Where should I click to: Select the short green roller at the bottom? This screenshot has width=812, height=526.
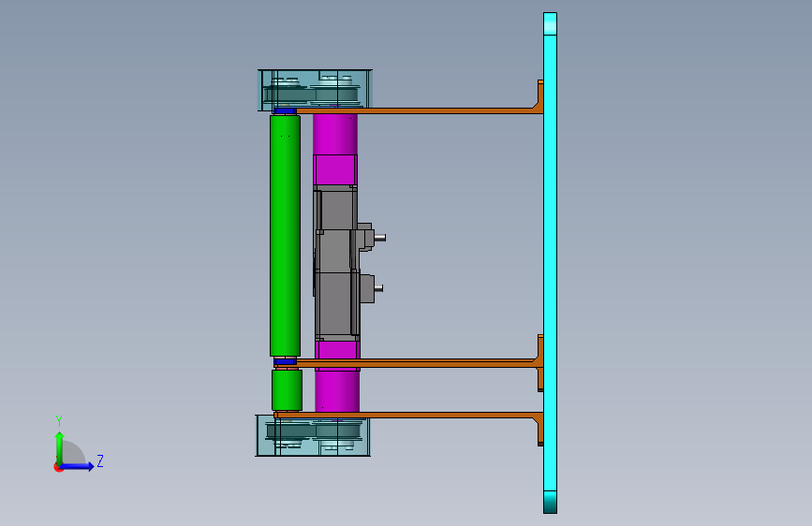coord(287,390)
